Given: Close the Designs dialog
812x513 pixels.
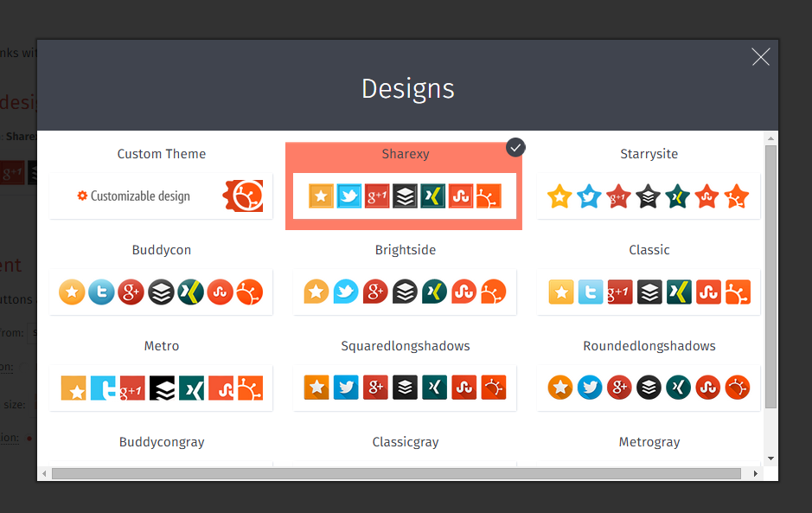Looking at the screenshot, I should coord(761,57).
